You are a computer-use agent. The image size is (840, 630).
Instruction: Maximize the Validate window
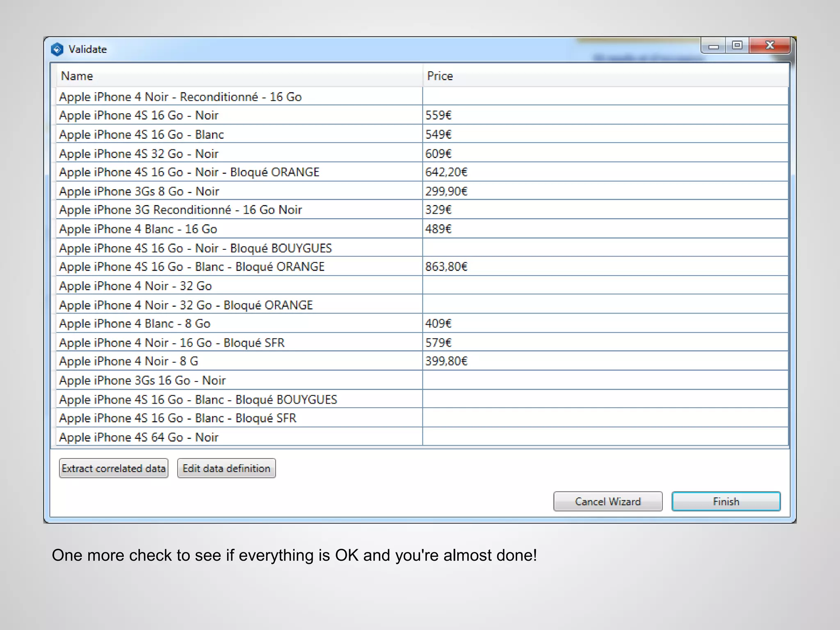tap(737, 45)
